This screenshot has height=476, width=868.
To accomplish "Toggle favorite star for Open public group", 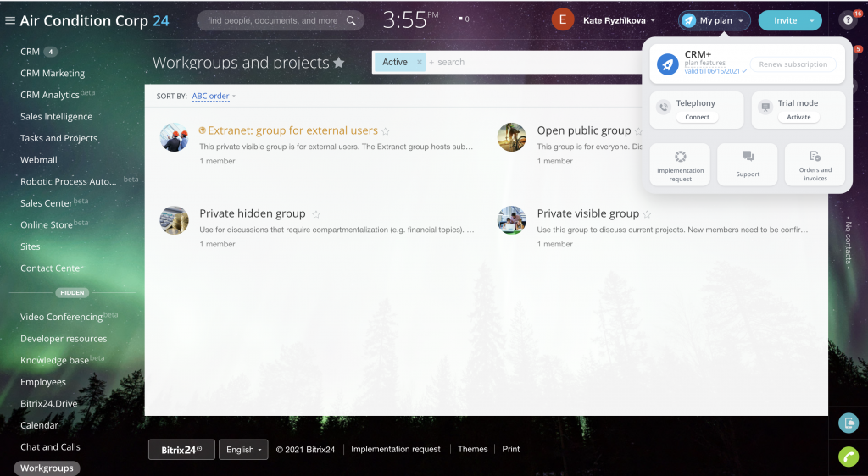I will tap(639, 131).
